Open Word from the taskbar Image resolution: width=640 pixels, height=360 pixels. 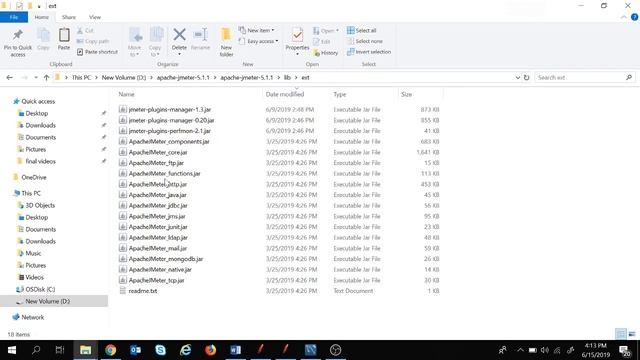(236, 350)
